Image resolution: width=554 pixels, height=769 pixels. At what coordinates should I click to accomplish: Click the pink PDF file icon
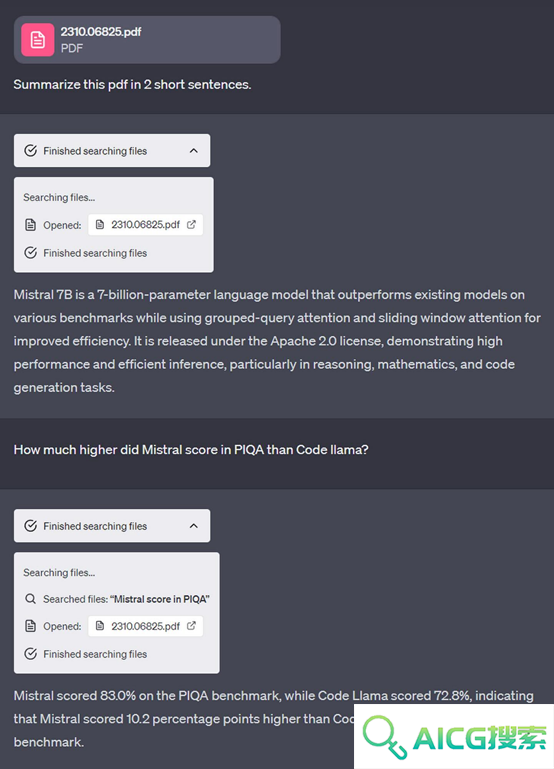38,40
